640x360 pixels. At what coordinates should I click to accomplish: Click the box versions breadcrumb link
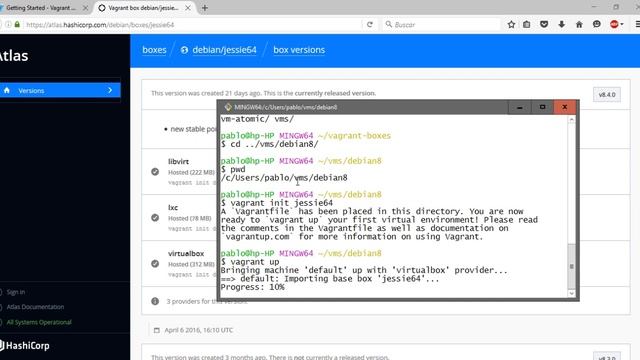(299, 50)
